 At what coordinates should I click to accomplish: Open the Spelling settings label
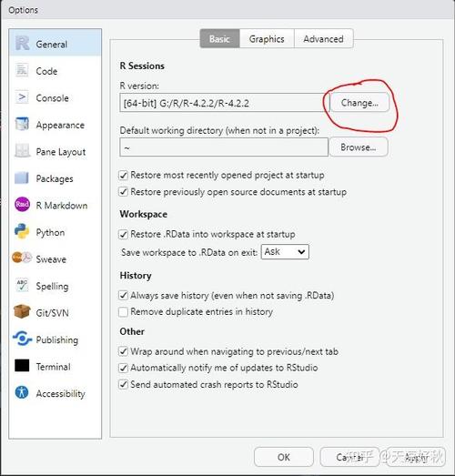pos(52,286)
